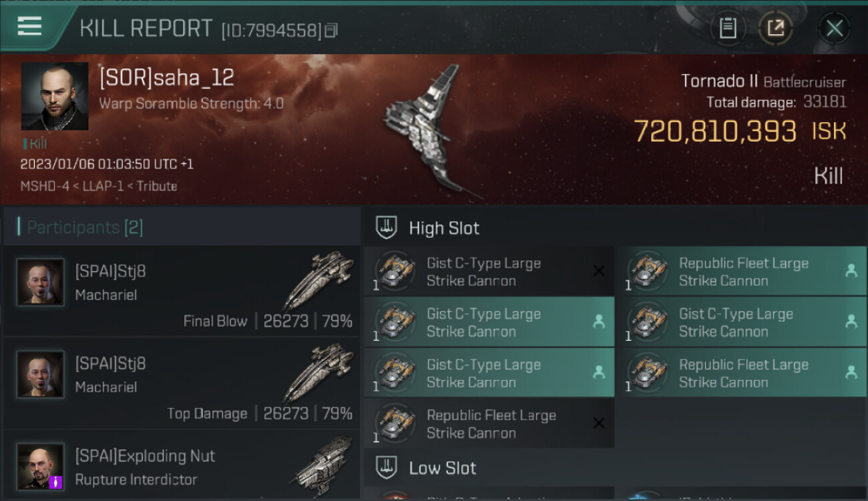Click the X mark on Republic Fleet cannon

pos(599,423)
